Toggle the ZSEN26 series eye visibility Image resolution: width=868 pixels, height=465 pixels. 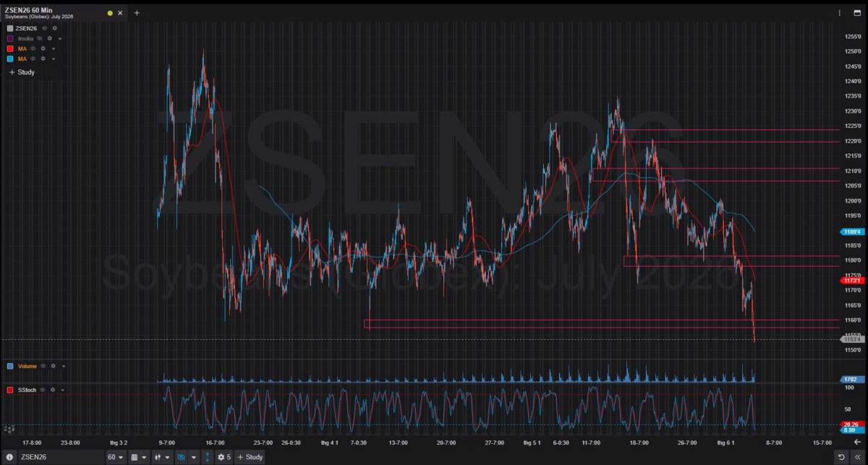44,28
